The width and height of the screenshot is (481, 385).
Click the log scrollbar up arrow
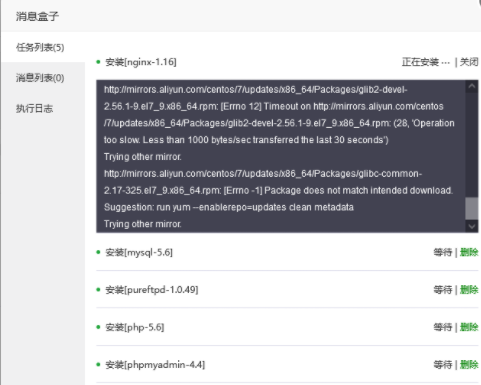pos(472,86)
